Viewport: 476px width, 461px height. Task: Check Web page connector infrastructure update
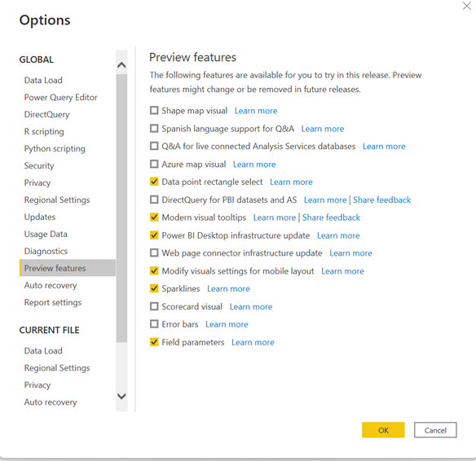(154, 252)
